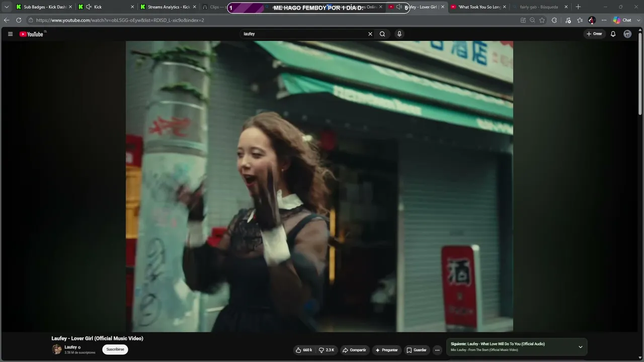Open the YouTube guide hamburger menu
This screenshot has height=362, width=644.
point(10,34)
